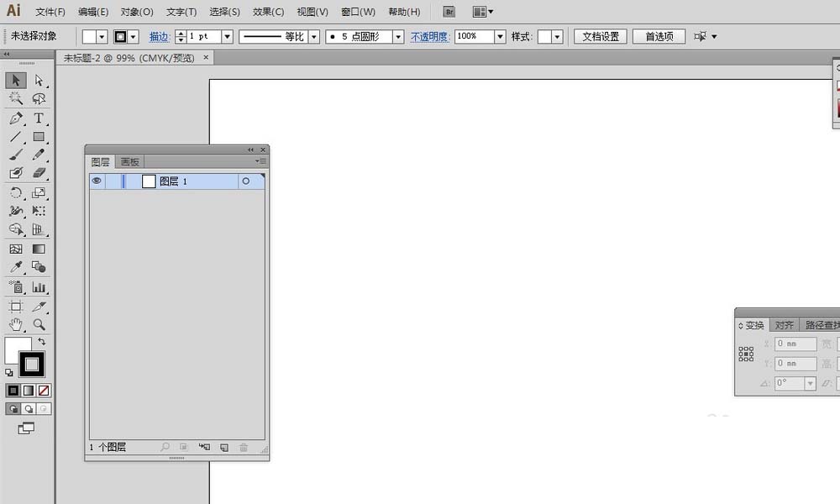Create new sublayer in Layers panel

[204, 447]
